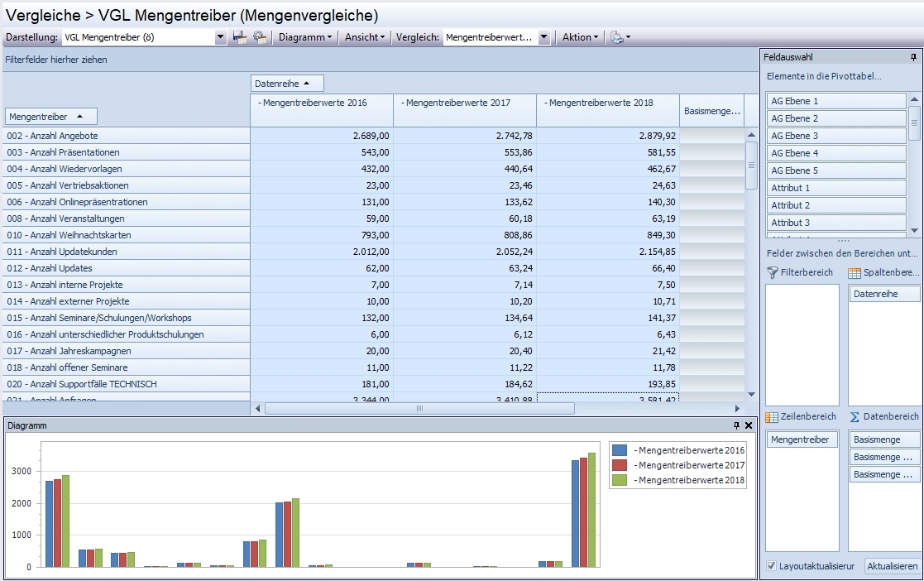Open the Darstellung dropdown list
Image resolution: width=924 pixels, height=581 pixels.
(220, 37)
